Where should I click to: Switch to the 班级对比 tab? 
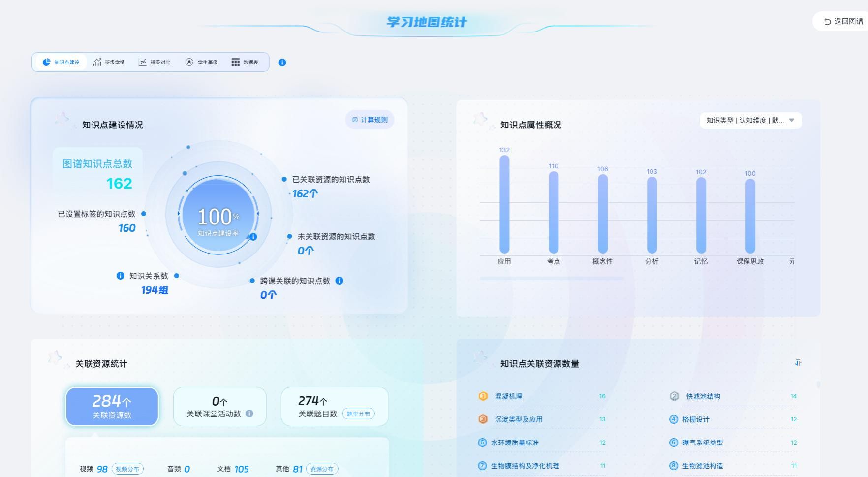[x=155, y=63]
